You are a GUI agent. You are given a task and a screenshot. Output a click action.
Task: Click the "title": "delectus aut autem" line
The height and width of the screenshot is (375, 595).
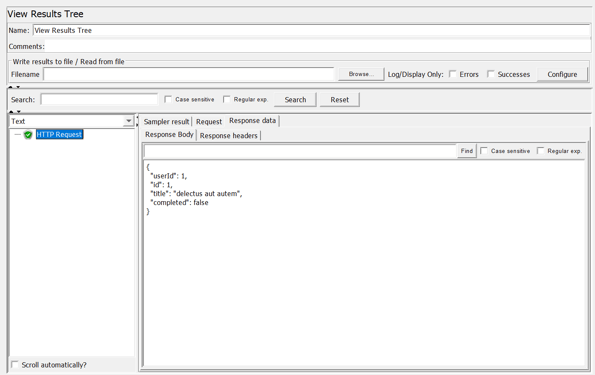click(x=196, y=194)
